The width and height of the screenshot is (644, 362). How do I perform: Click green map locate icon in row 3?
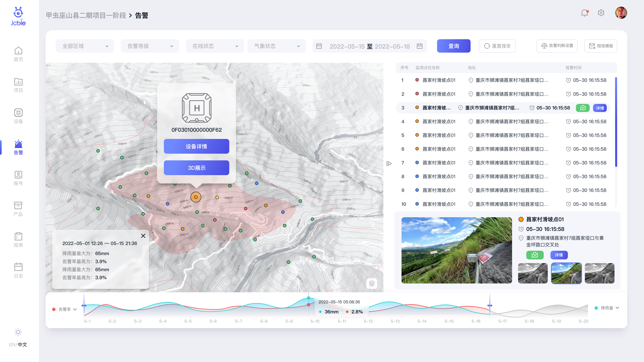point(582,108)
